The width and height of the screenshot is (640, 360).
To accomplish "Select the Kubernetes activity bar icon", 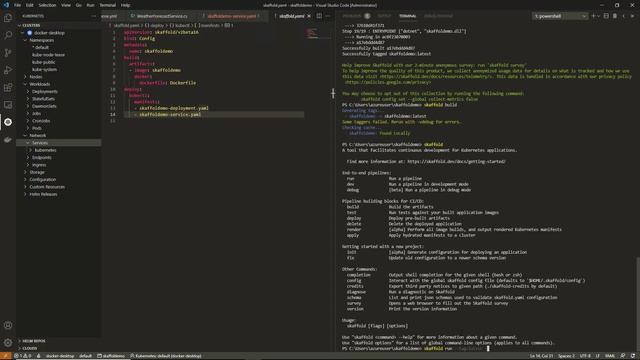I will [x=8, y=122].
